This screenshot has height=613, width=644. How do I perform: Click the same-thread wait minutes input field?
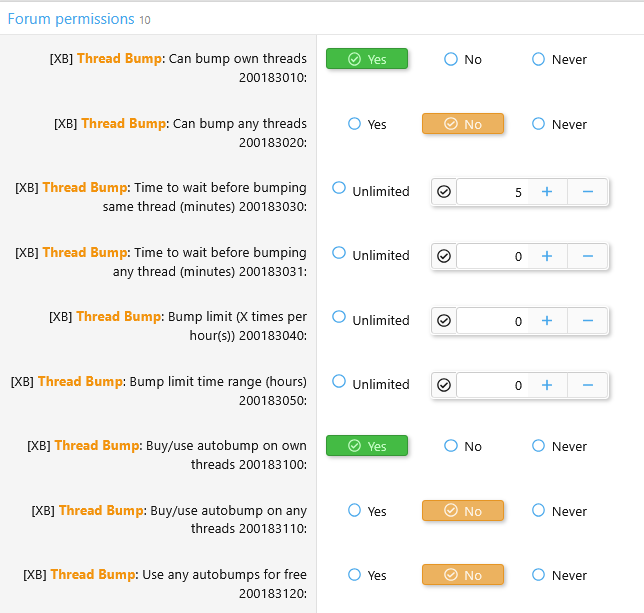[x=494, y=192]
